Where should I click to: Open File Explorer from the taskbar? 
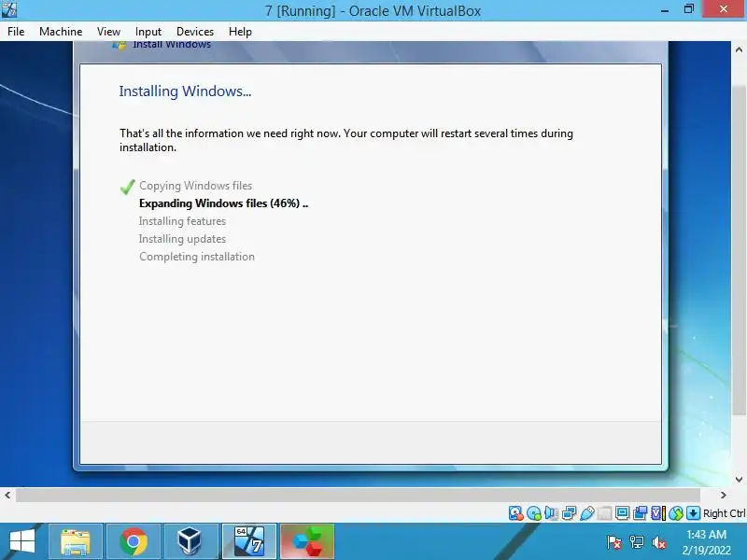click(x=76, y=542)
